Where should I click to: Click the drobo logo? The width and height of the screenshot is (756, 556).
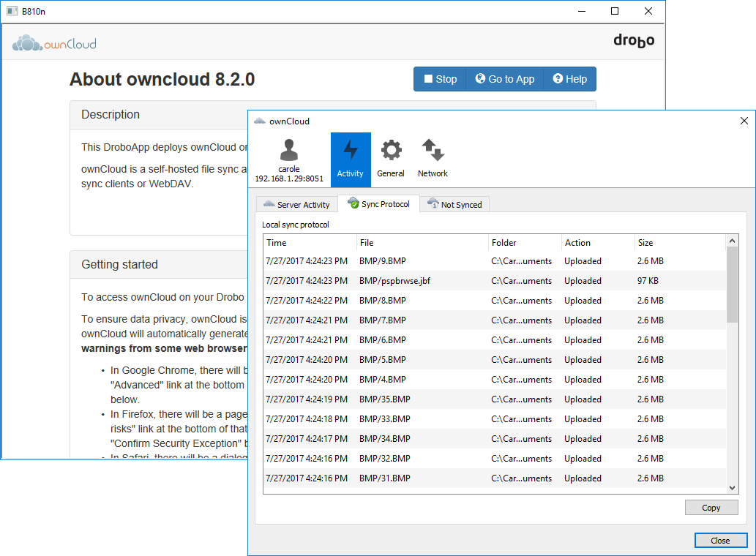tap(634, 41)
